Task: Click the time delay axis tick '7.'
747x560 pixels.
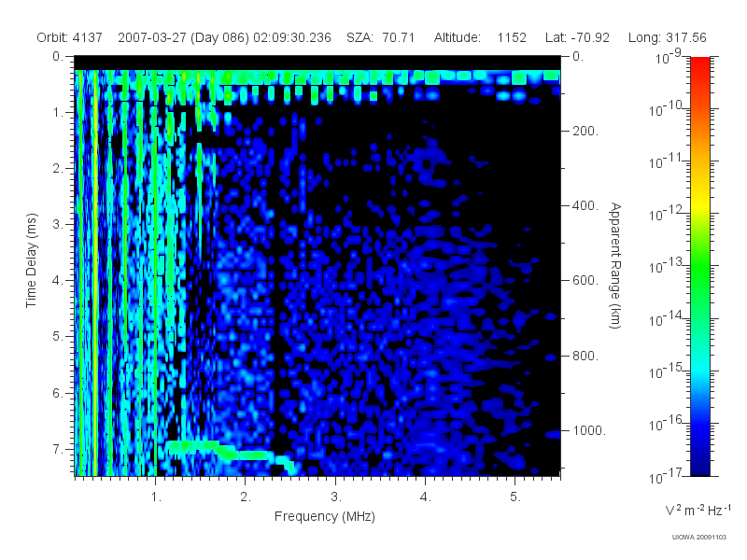Action: pos(58,449)
